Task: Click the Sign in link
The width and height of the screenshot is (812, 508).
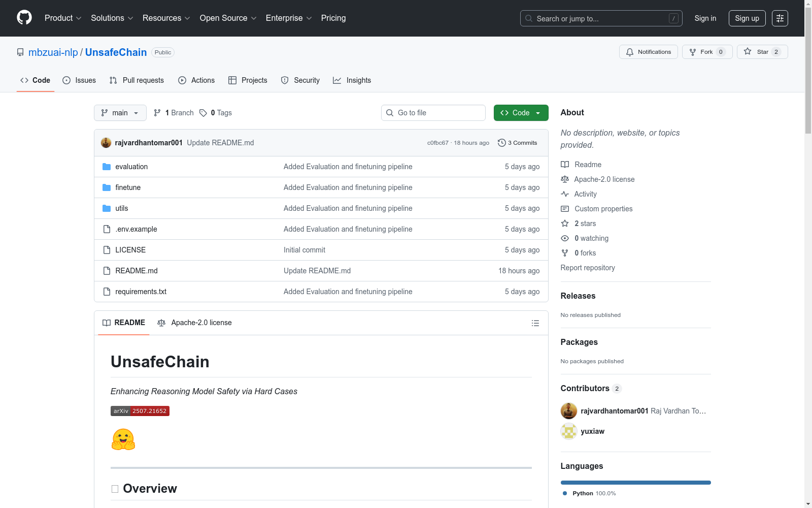Action: (x=705, y=18)
